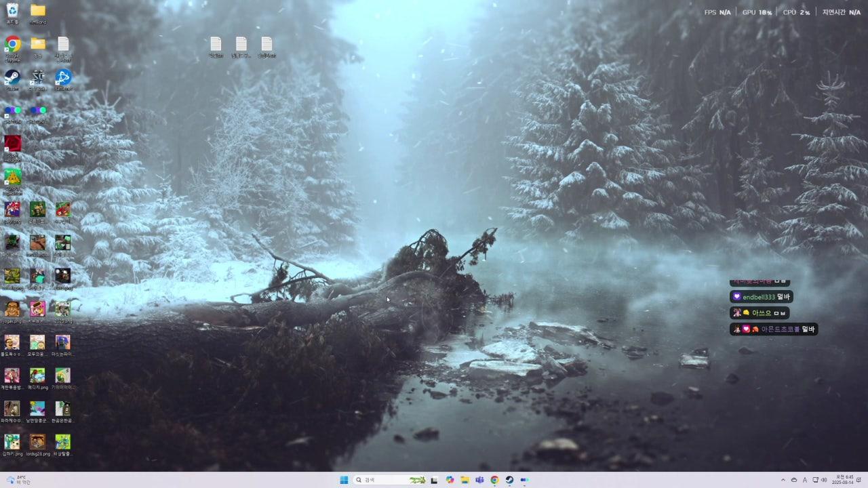
Task: Select the Steam desktop shortcut
Action: click(x=12, y=80)
